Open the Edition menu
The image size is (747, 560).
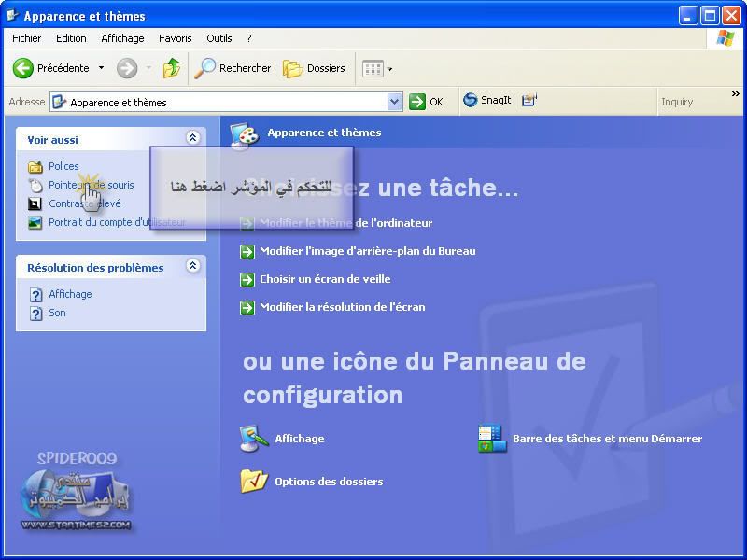click(71, 38)
